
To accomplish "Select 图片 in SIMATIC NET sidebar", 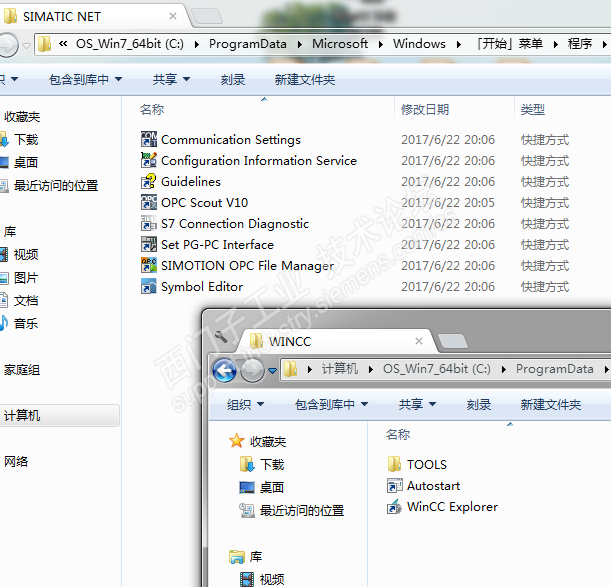I will 26,278.
